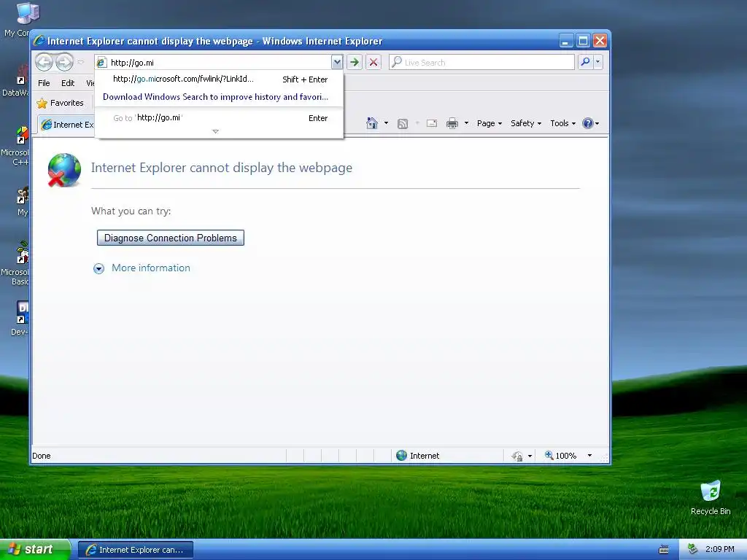Image resolution: width=747 pixels, height=560 pixels.
Task: Open the search provider dropdown arrow
Action: point(598,62)
